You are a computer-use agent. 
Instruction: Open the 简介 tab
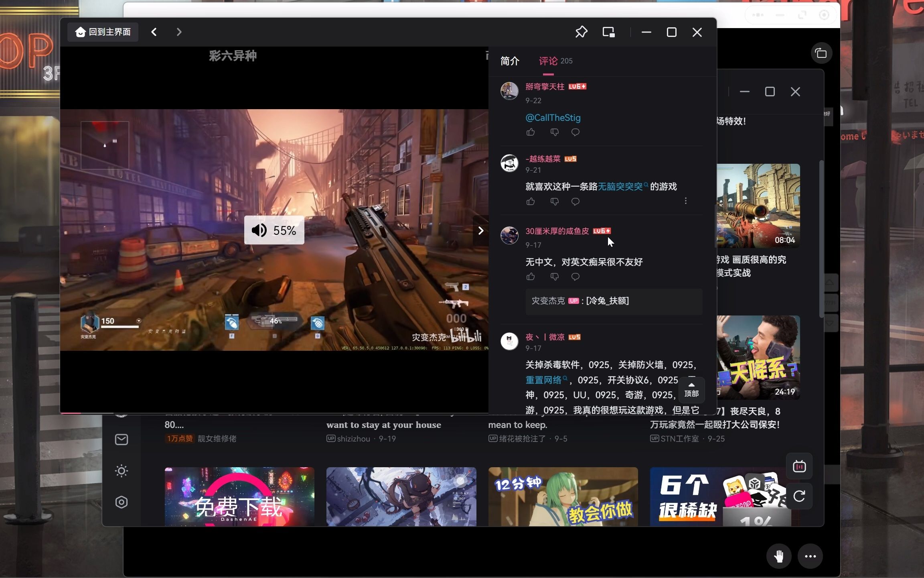pos(510,61)
